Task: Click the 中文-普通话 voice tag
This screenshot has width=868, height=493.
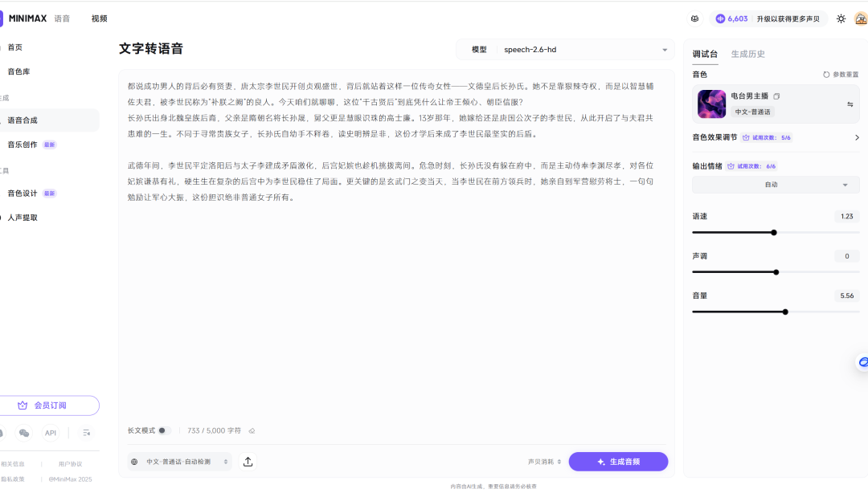Action: tap(753, 112)
